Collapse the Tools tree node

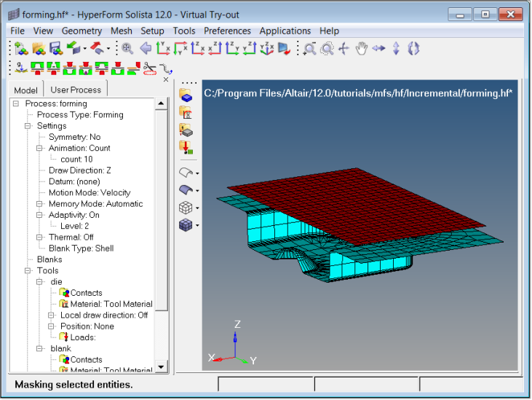(28, 271)
